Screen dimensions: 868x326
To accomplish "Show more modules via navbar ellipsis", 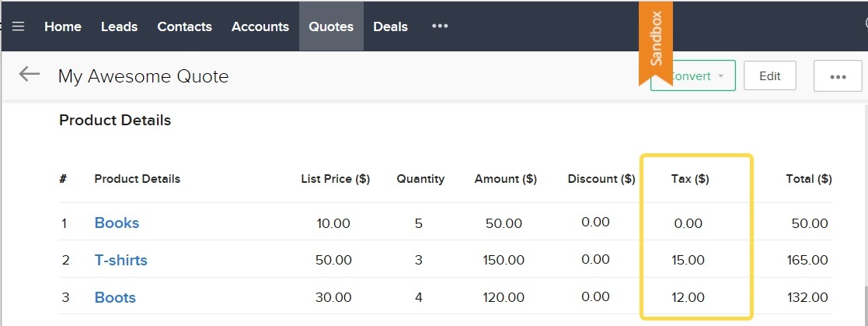I will 440,26.
